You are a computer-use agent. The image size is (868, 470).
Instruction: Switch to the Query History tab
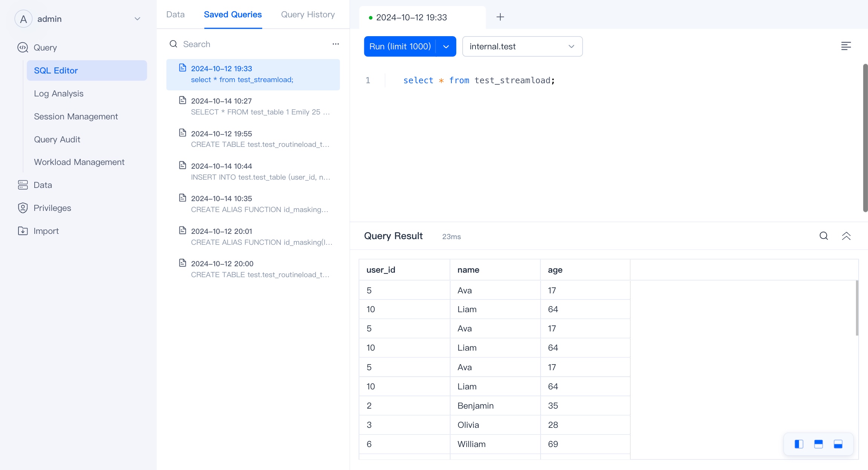tap(308, 15)
